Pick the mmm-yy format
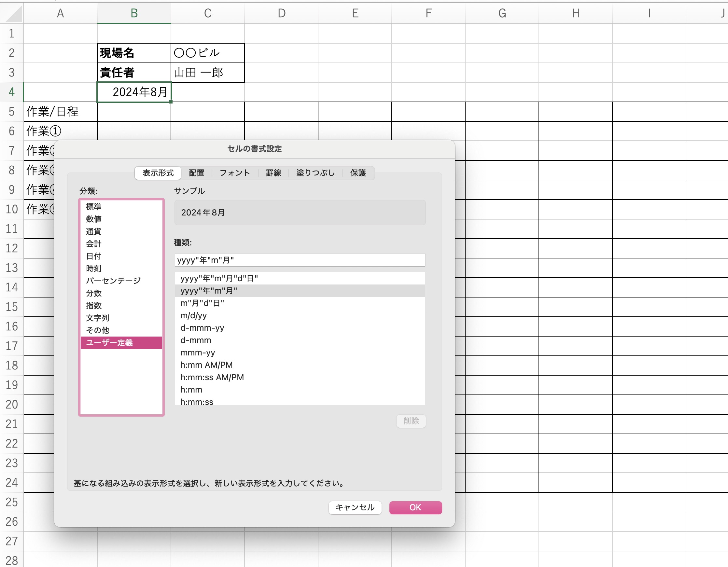728x567 pixels. pyautogui.click(x=300, y=352)
